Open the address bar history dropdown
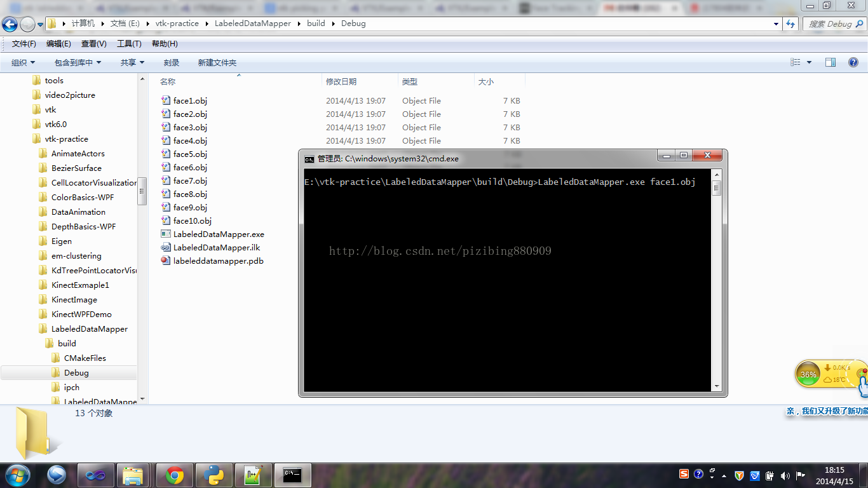 (776, 24)
